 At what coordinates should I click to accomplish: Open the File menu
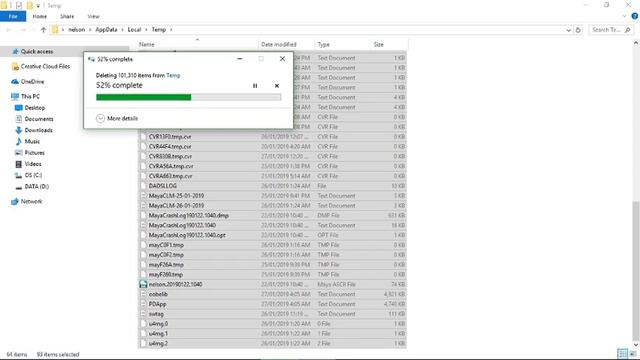(13, 16)
